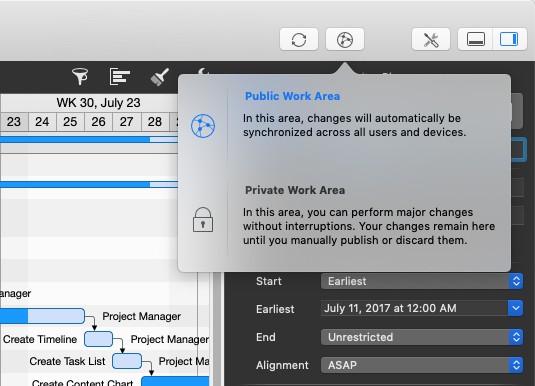This screenshot has height=386, width=535.
Task: Click the 'WK 30, July 23' week header
Action: pos(98,103)
